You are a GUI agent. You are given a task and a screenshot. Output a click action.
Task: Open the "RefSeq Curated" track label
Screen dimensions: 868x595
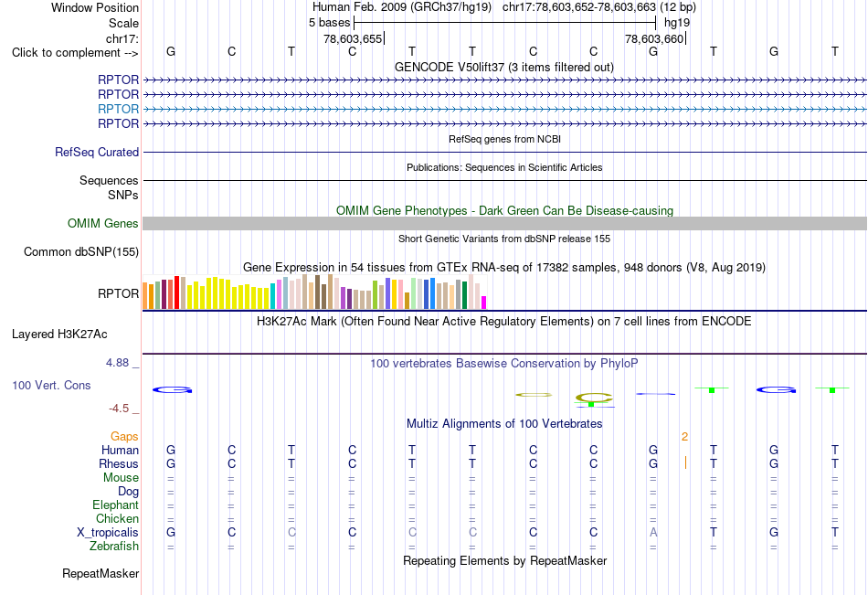tap(96, 152)
